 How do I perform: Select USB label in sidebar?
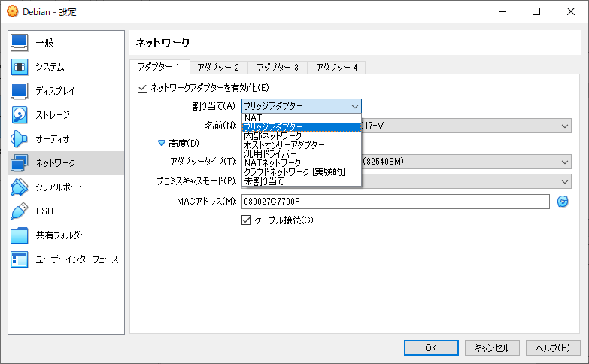[44, 211]
